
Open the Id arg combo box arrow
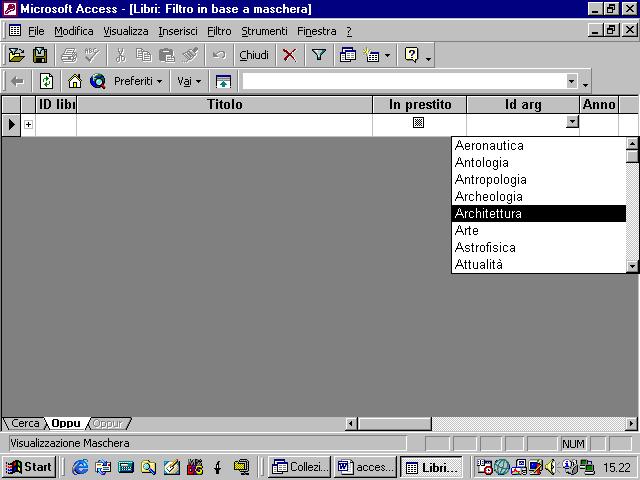click(x=572, y=122)
